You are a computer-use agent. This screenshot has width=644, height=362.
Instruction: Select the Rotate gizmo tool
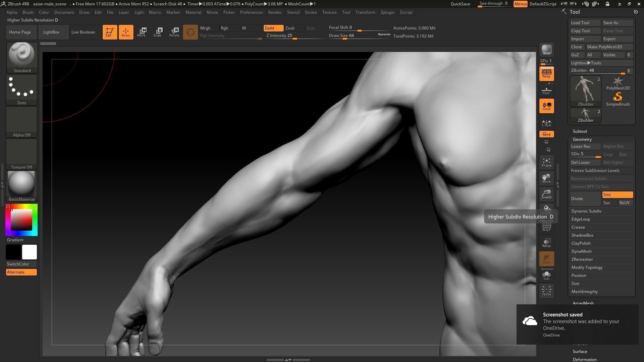click(x=174, y=32)
